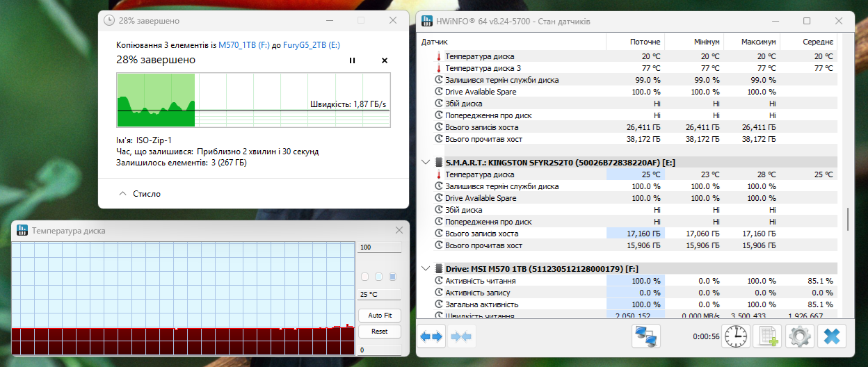Click the icon beside Всього записів хоста 17,160 ГБ
Screen dimensions: 868x367
(x=438, y=234)
